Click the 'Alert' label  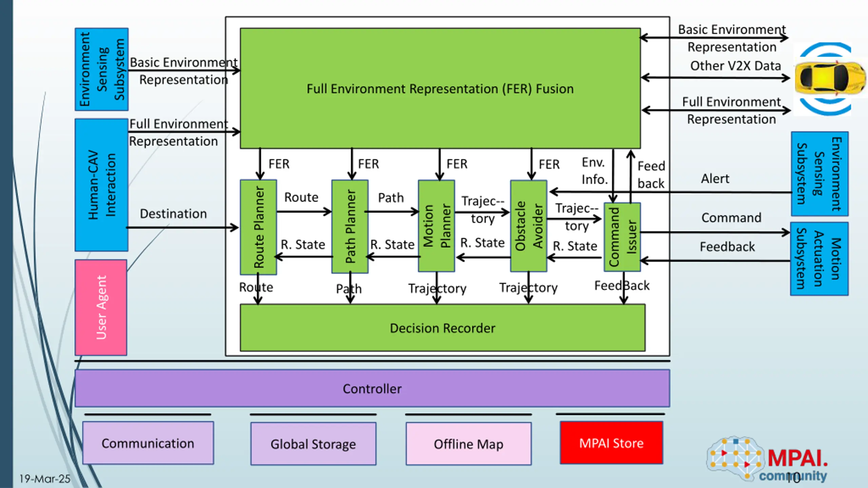click(x=715, y=178)
